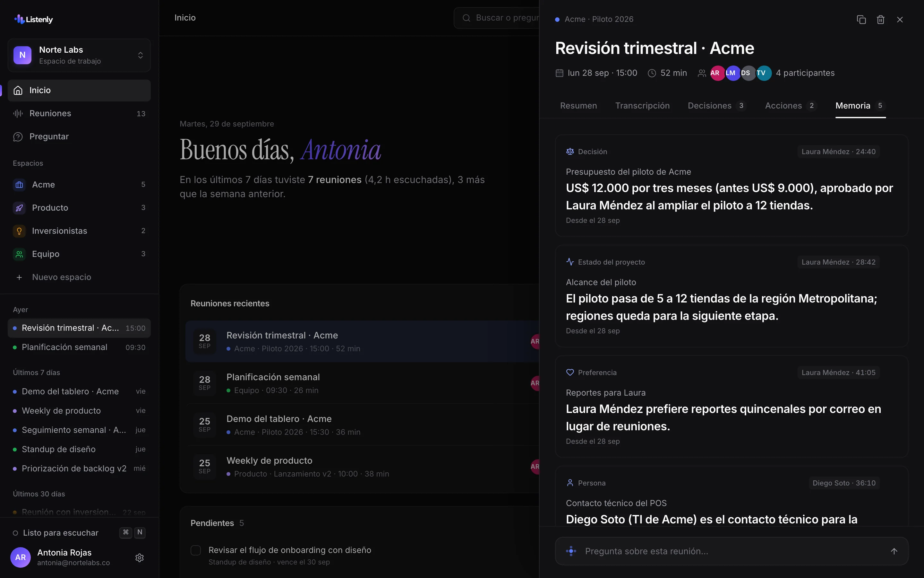This screenshot has height=578, width=924.
Task: Close the Revisión trimestral detail panel
Action: [x=900, y=20]
